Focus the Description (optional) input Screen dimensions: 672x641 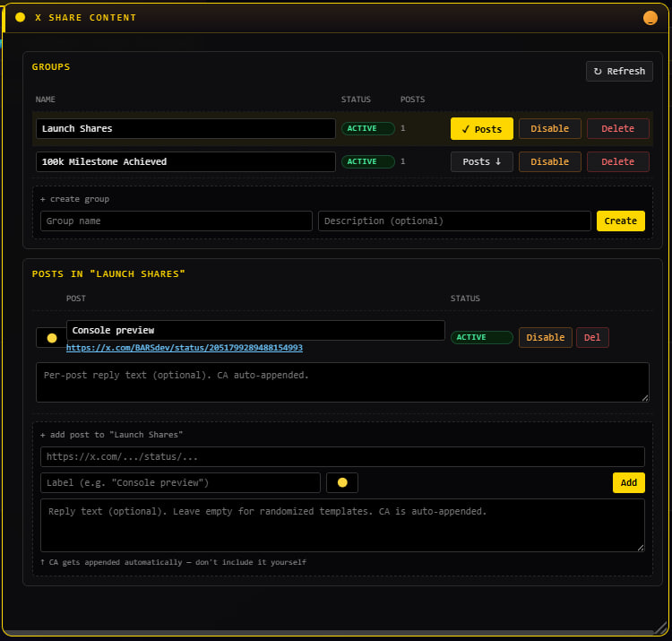click(454, 221)
